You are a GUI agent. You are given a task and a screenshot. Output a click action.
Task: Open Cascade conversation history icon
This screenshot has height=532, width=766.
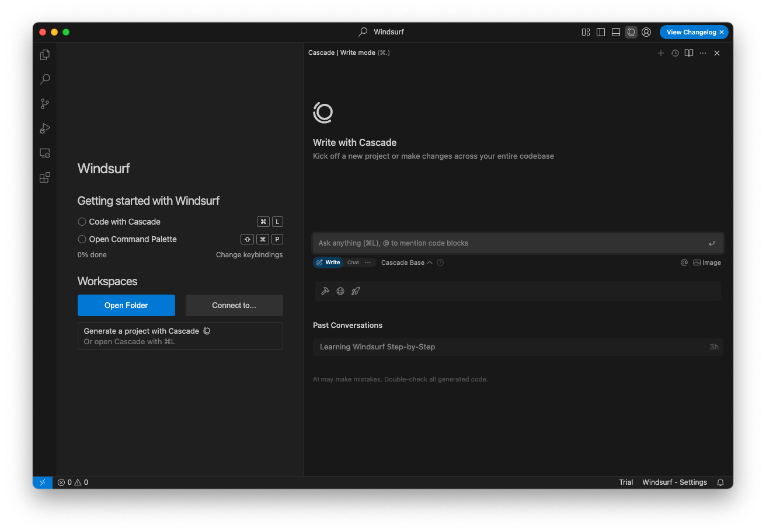click(675, 53)
